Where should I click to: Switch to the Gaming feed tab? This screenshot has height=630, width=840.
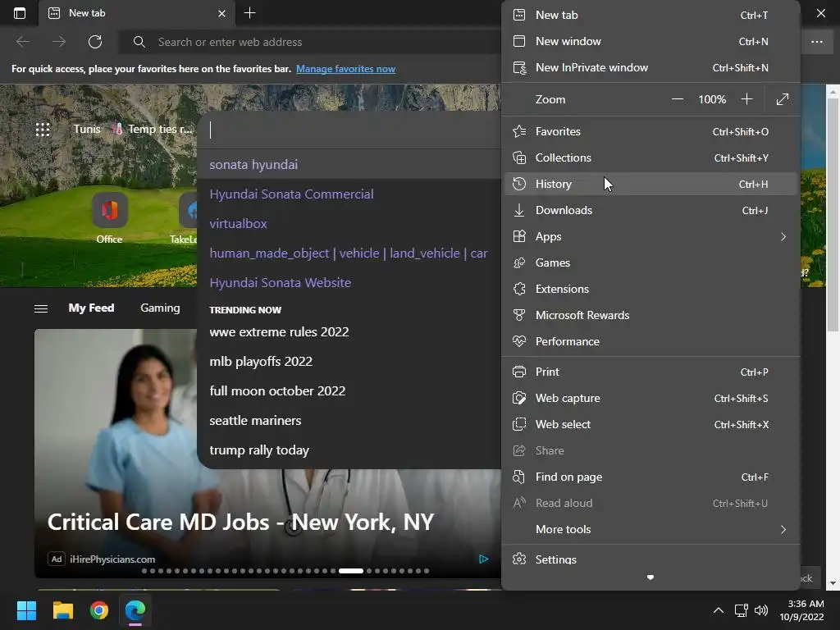tap(160, 308)
